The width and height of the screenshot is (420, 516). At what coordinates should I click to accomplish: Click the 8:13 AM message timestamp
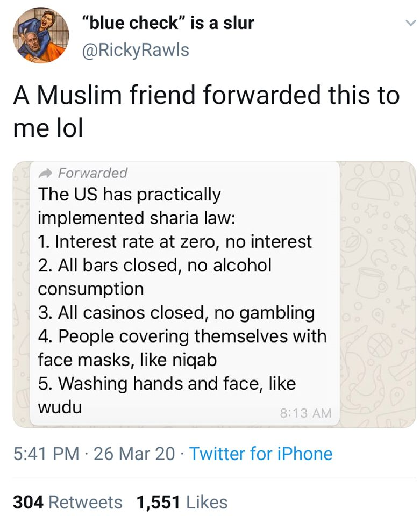(x=306, y=413)
